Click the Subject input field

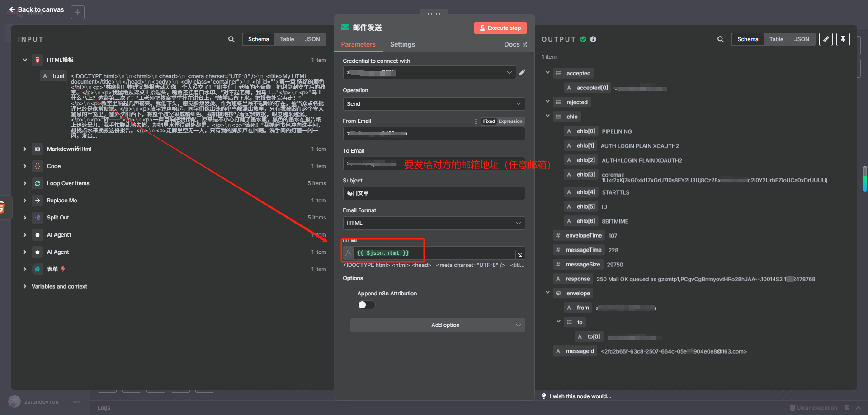coord(434,193)
